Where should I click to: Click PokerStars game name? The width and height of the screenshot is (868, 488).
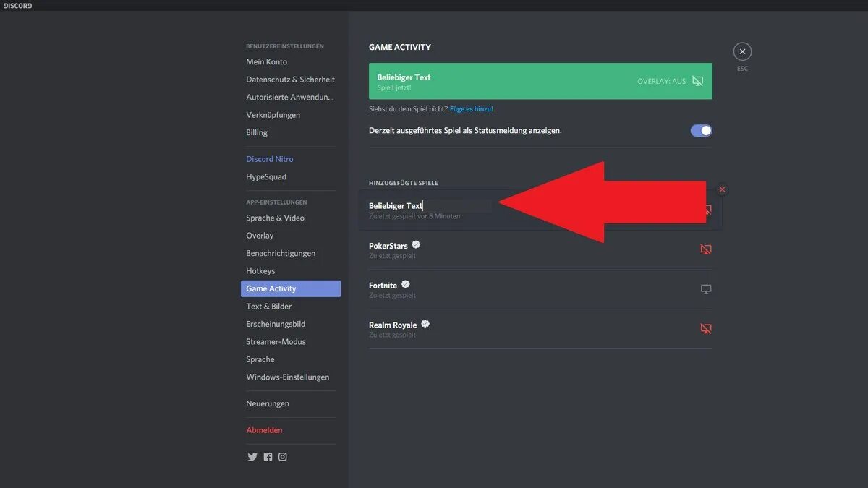click(388, 246)
